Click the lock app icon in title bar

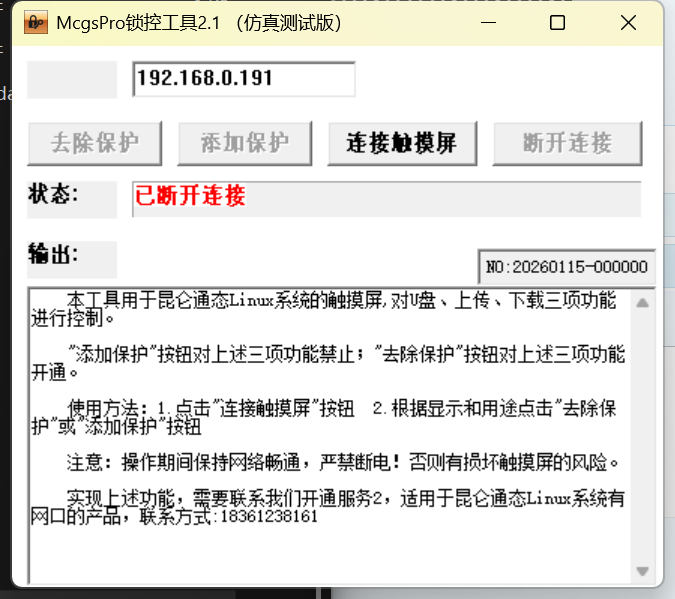point(35,22)
